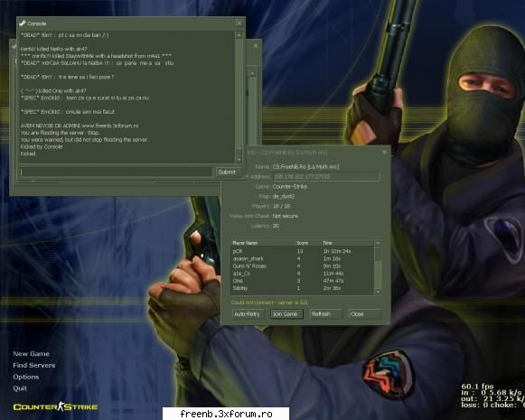Click the Join Game button
The height and width of the screenshot is (420, 525).
click(x=286, y=314)
